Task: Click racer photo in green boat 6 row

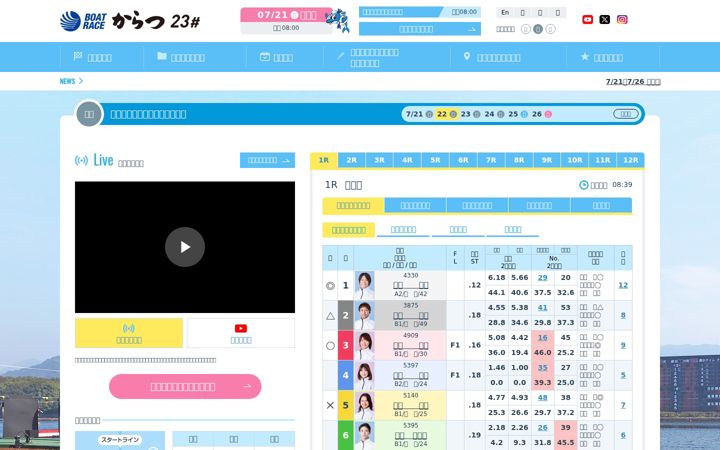Action: coord(364,435)
